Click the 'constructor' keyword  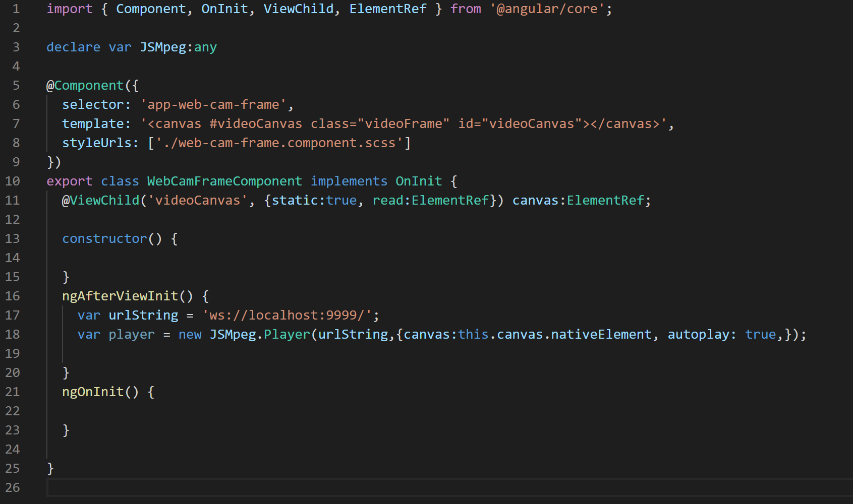[104, 239]
